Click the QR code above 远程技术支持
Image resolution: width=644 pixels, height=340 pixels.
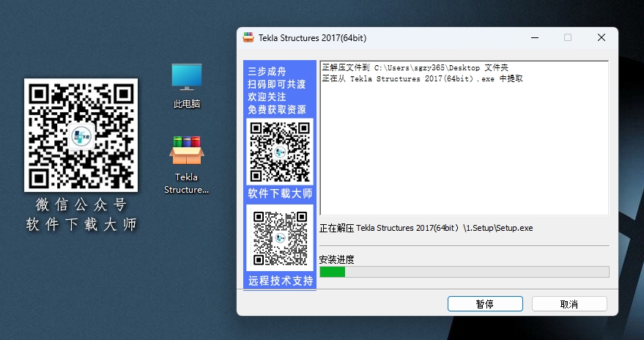pos(280,238)
